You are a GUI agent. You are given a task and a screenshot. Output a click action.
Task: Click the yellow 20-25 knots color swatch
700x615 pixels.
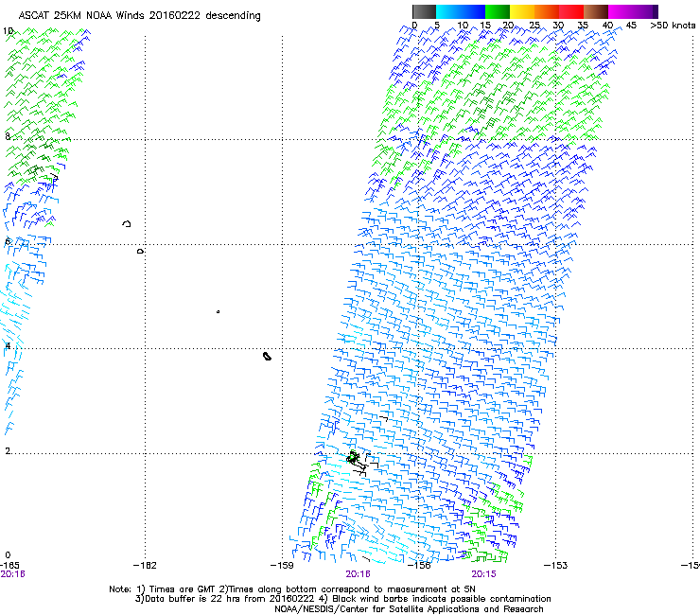click(522, 11)
